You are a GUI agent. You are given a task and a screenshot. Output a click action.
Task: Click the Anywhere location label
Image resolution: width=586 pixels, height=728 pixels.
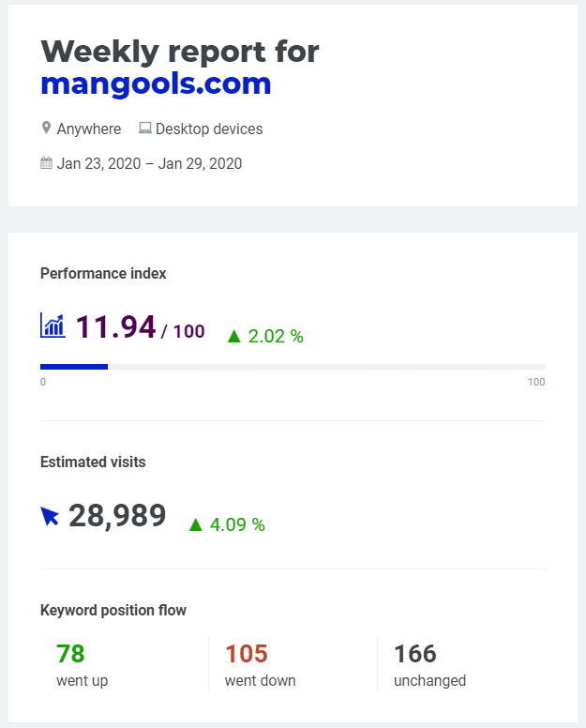point(89,129)
